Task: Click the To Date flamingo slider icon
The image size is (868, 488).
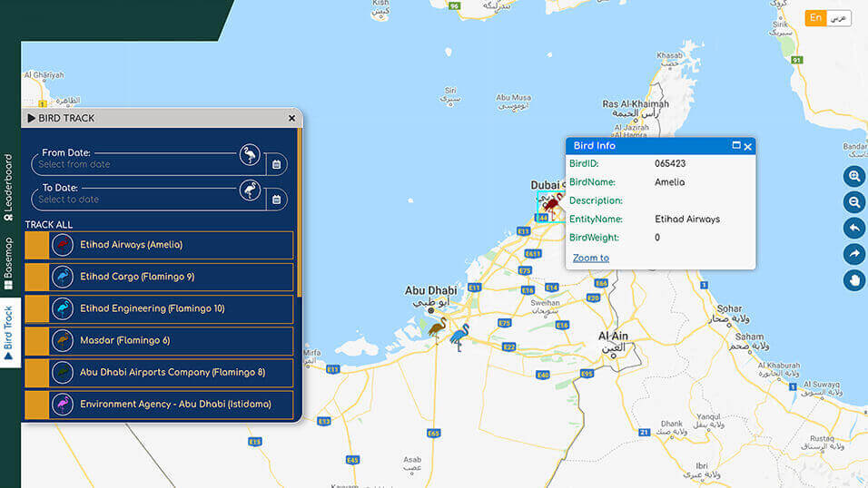Action: coord(250,190)
